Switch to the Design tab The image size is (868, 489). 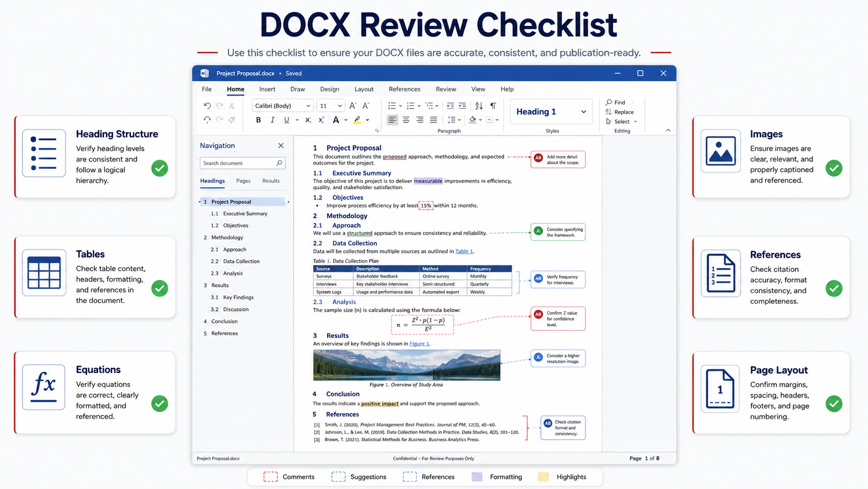pyautogui.click(x=330, y=89)
